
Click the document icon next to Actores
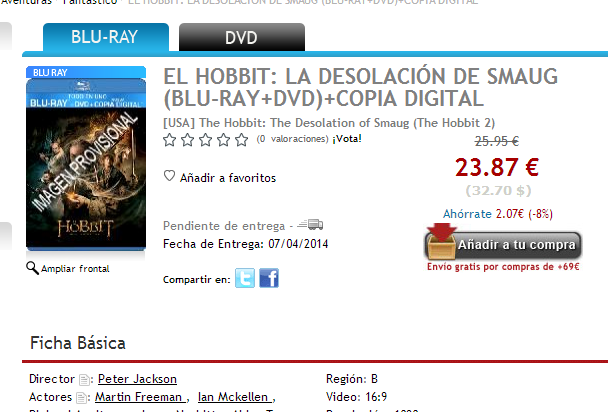click(81, 398)
